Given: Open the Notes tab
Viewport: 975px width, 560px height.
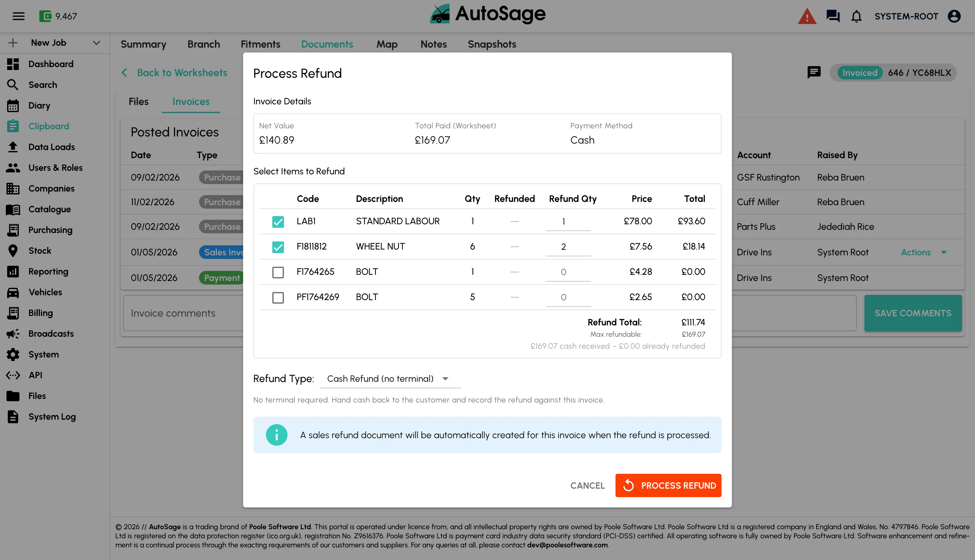Looking at the screenshot, I should (433, 44).
